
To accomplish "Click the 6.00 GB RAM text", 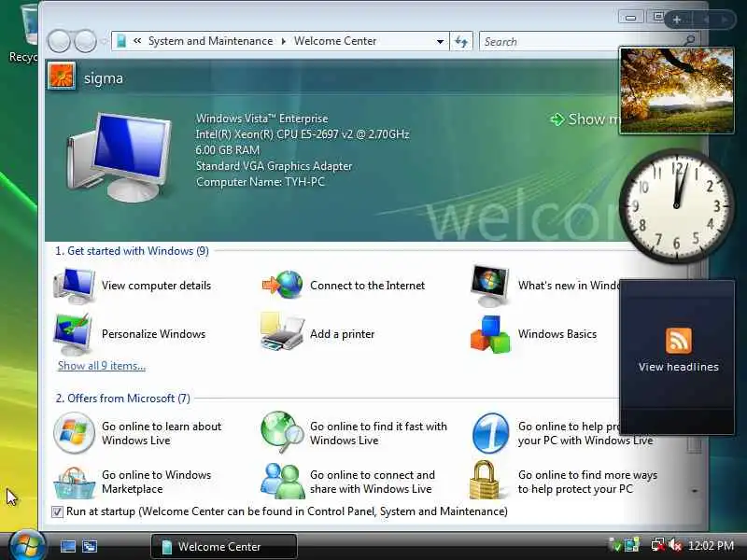I will point(228,150).
